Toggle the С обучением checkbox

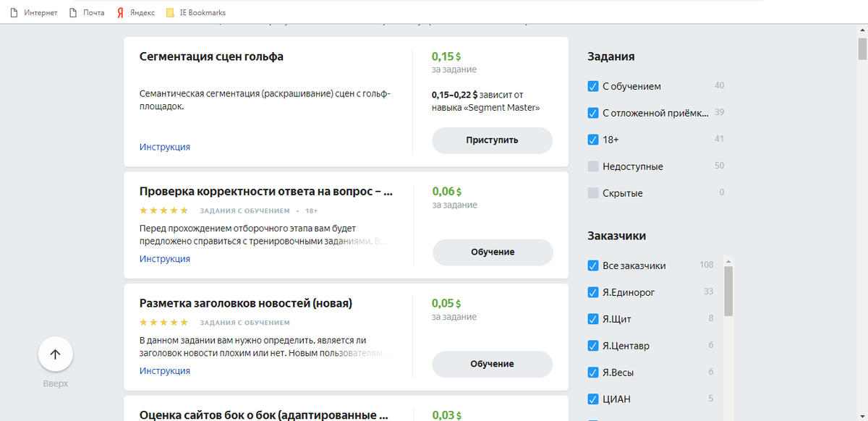tap(593, 87)
